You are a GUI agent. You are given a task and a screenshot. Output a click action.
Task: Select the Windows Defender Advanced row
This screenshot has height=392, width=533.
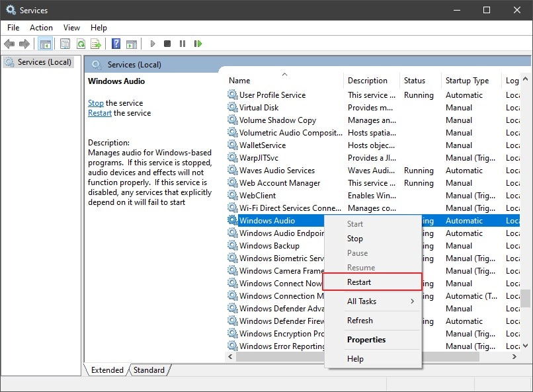(x=276, y=309)
